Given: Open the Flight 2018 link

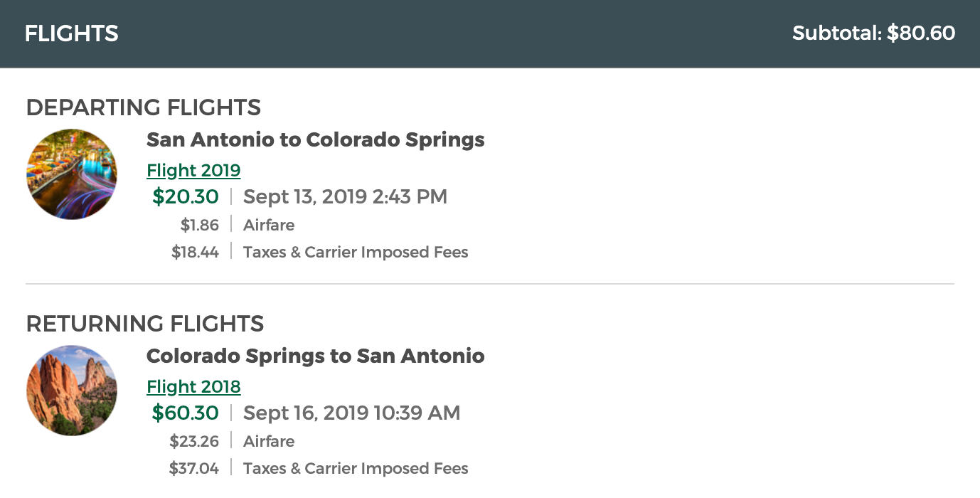Looking at the screenshot, I should click(193, 387).
